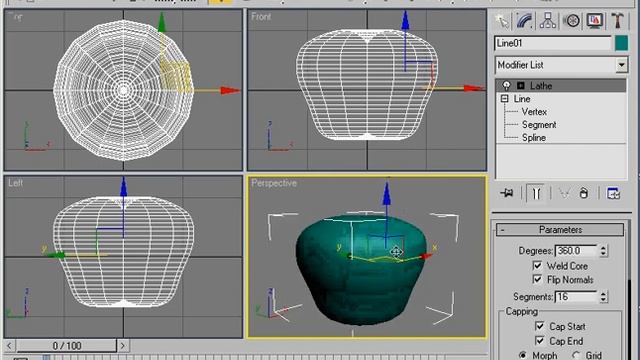The height and width of the screenshot is (360, 640).
Task: Open the Hierarchy panel tab
Action: click(x=548, y=20)
